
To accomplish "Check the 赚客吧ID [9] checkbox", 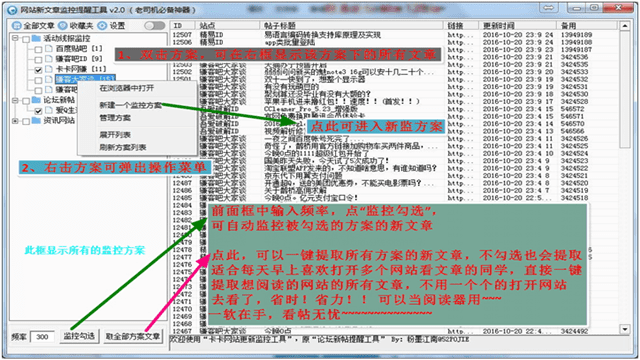I will click(38, 60).
